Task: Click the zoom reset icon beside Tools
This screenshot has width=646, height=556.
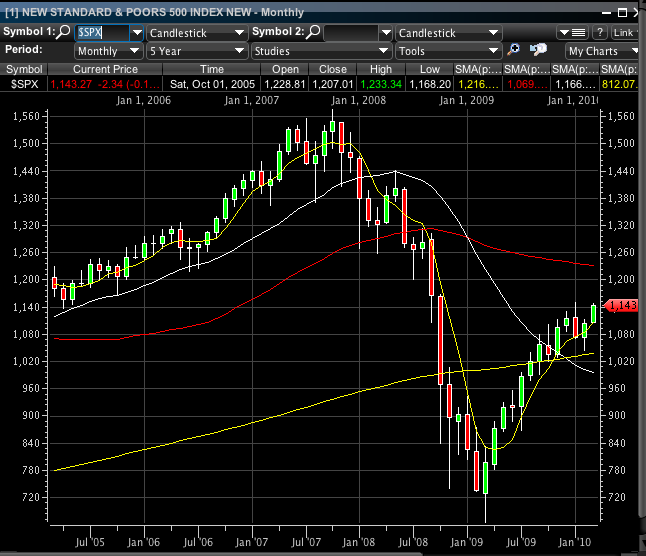Action: pos(538,50)
